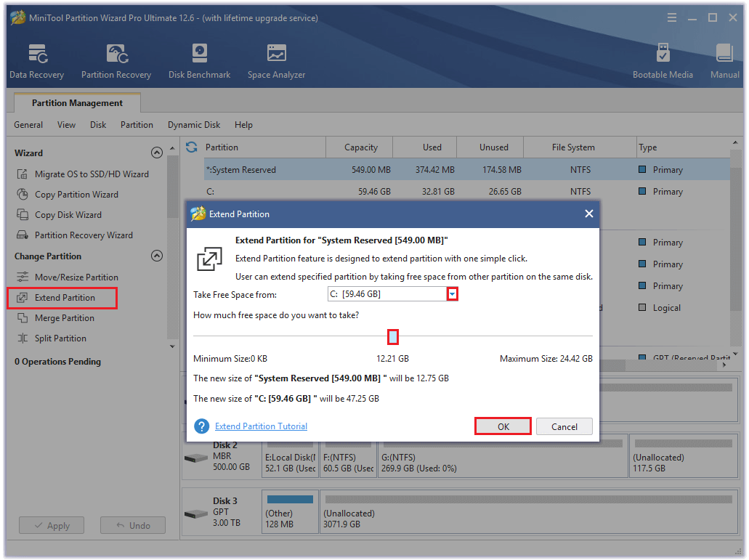
Task: Click the C: [59.46 GB] combo box
Action: 392,294
